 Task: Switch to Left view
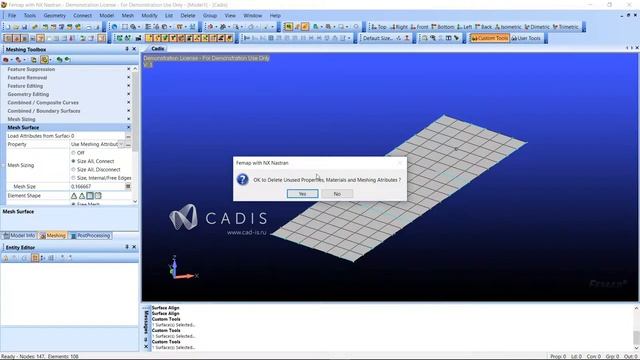click(464, 27)
